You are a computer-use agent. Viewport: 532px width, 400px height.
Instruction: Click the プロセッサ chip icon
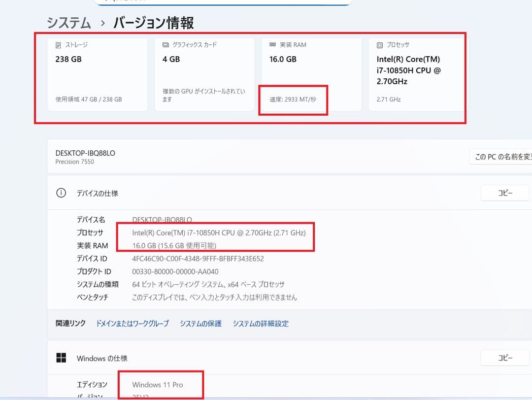tap(379, 45)
